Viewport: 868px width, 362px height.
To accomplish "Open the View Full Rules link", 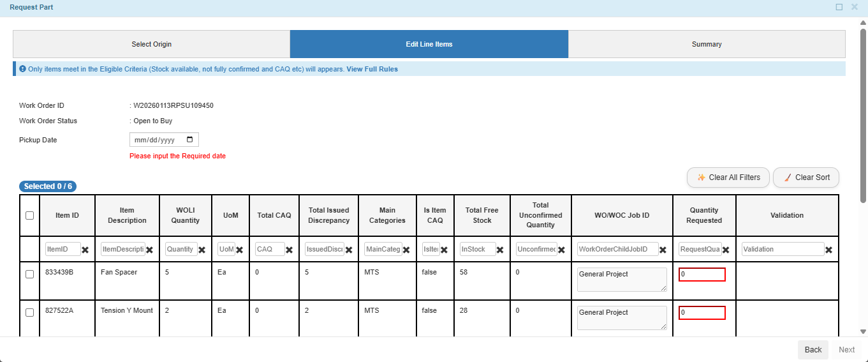I will (x=372, y=69).
